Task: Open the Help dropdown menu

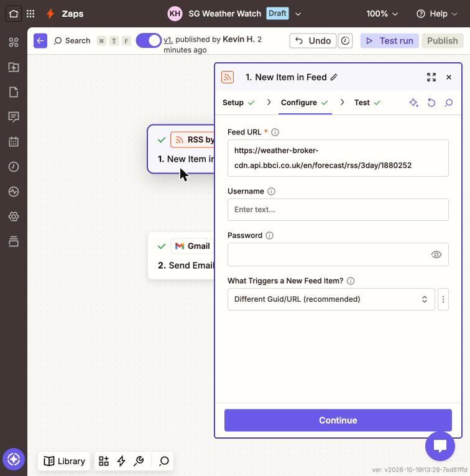Action: point(436,14)
